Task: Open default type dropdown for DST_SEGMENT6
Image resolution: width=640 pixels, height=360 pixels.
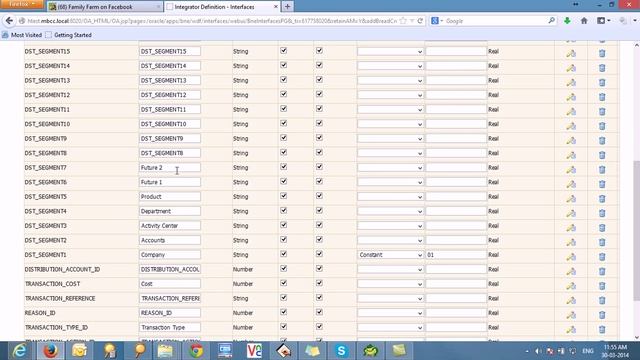Action: 390,182
